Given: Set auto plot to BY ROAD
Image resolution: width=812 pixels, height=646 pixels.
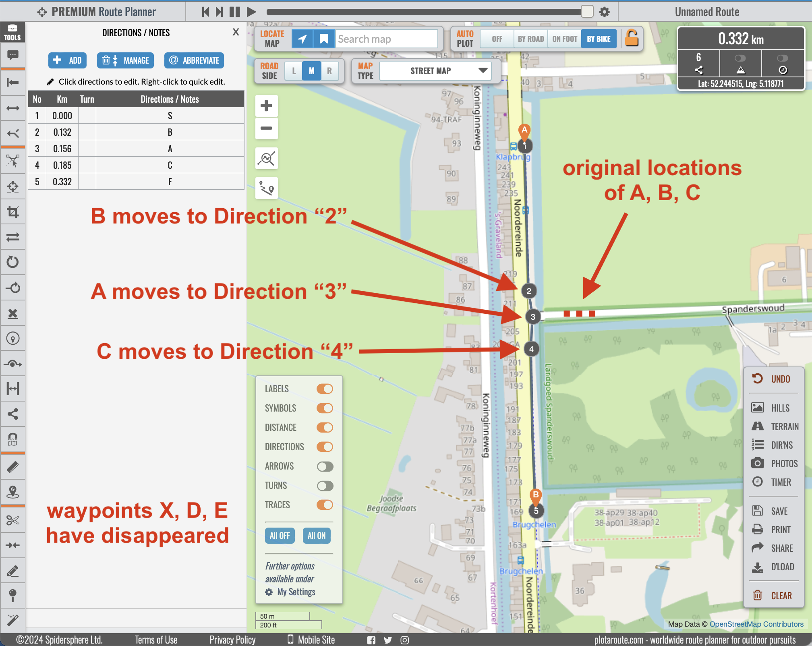Looking at the screenshot, I should point(530,39).
